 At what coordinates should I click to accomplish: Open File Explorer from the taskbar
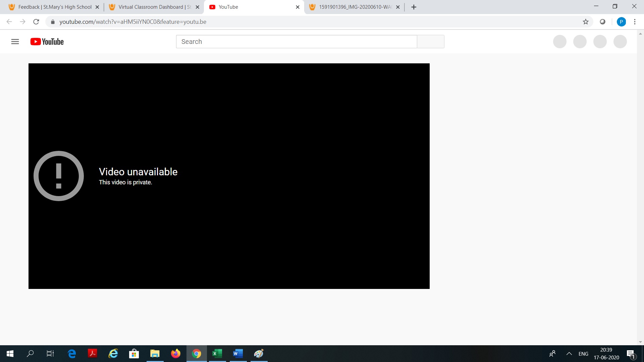click(155, 354)
